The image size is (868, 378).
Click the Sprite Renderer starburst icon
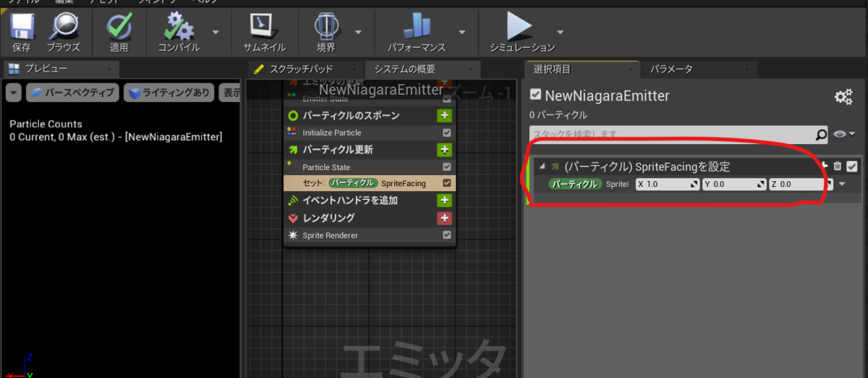click(x=293, y=235)
